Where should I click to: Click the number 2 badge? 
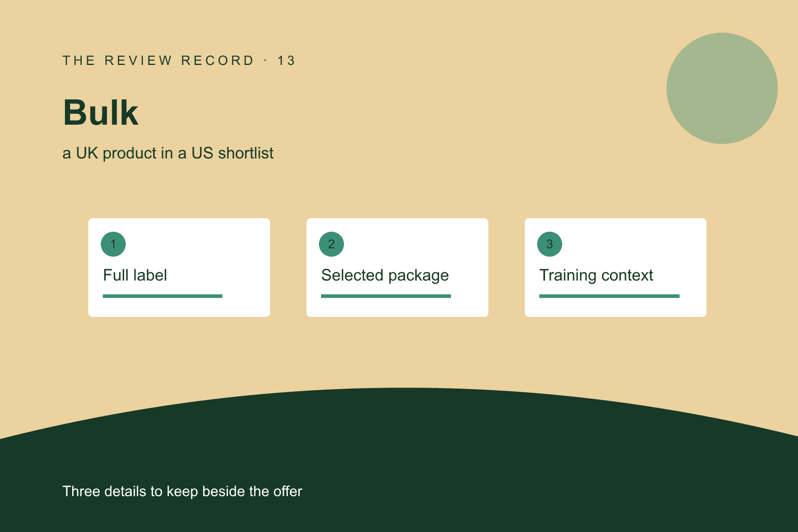coord(331,244)
